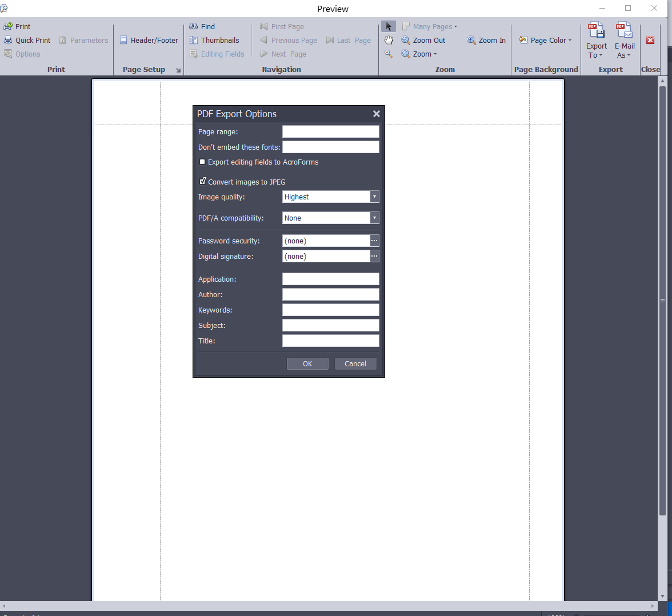
Task: Open Password security ellipsis editor
Action: point(374,241)
